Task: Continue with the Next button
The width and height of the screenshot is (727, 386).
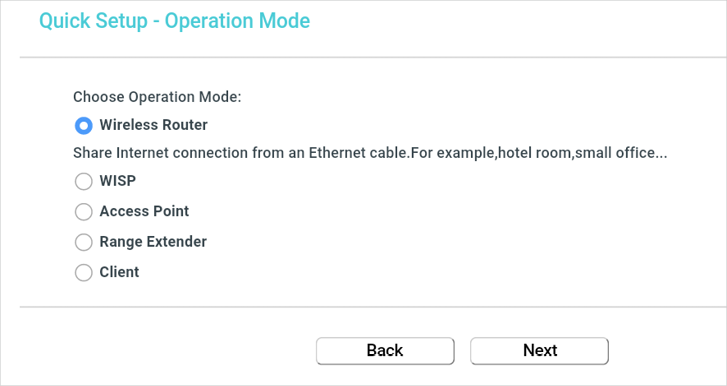Action: tap(539, 351)
